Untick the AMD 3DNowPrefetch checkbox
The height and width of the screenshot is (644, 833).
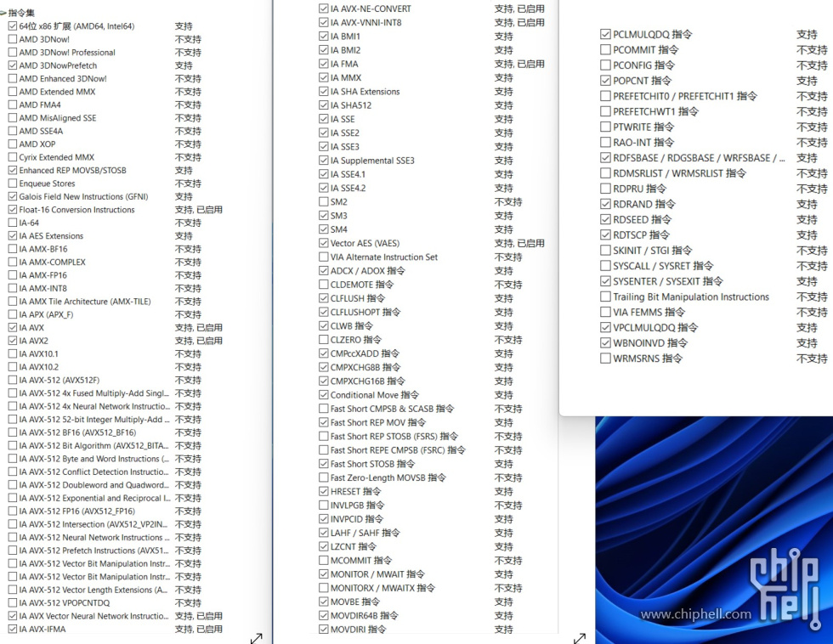pyautogui.click(x=13, y=65)
